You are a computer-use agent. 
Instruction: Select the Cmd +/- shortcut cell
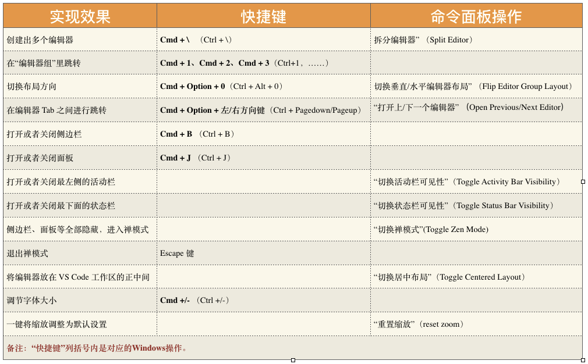point(264,301)
